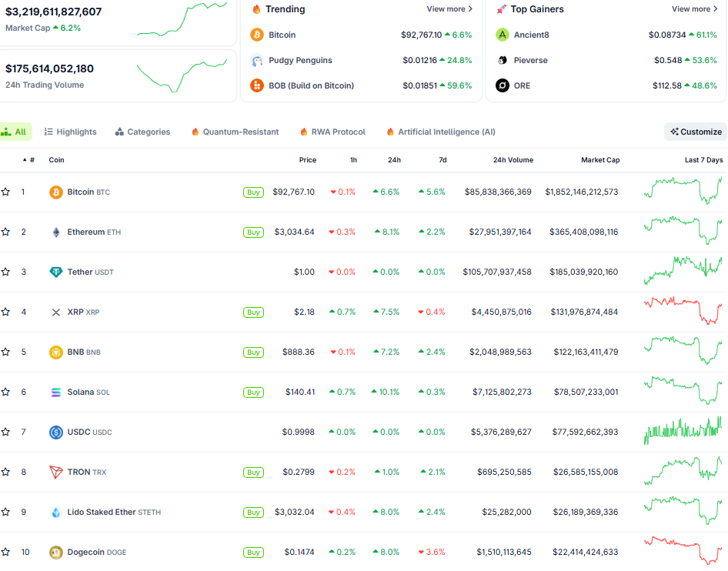Click the Buy button for Ethereum
Viewport: 728px width, 571px height.
(x=253, y=232)
